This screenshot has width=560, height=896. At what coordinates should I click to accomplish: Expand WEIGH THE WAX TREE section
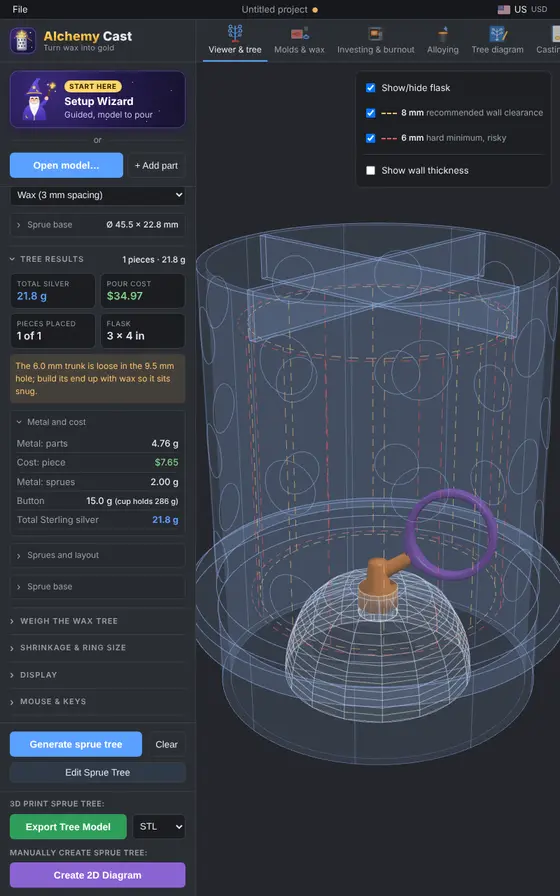(98, 621)
